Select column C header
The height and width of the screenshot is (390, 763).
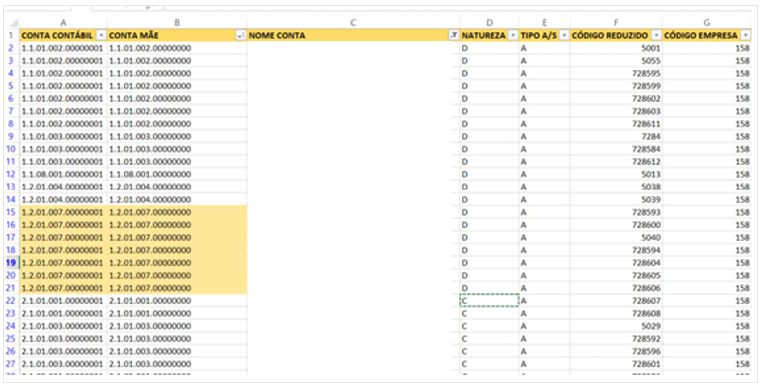[353, 23]
